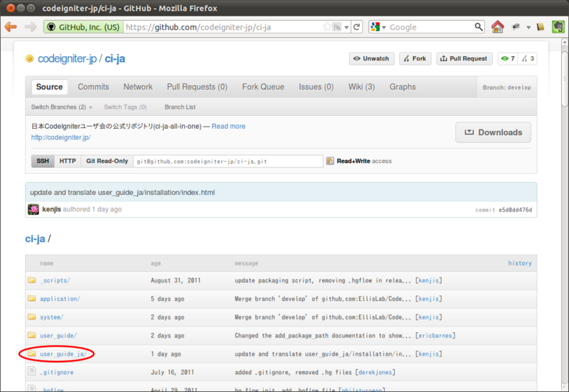Open the Network tab
This screenshot has height=392, width=569.
coord(138,87)
